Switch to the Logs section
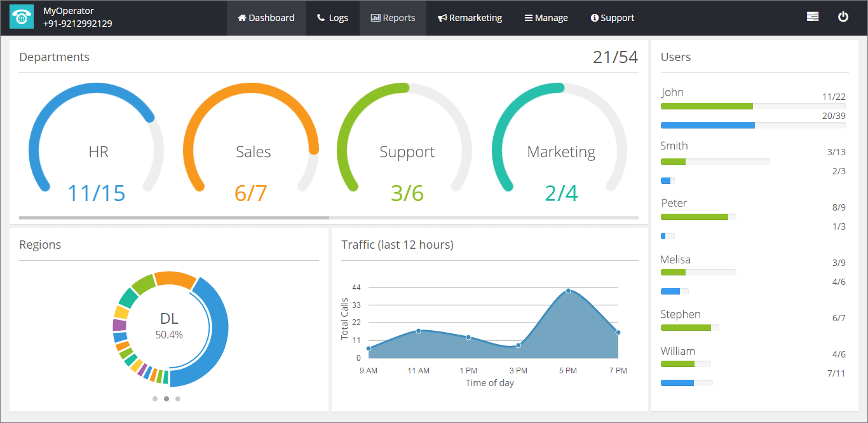 coord(332,17)
